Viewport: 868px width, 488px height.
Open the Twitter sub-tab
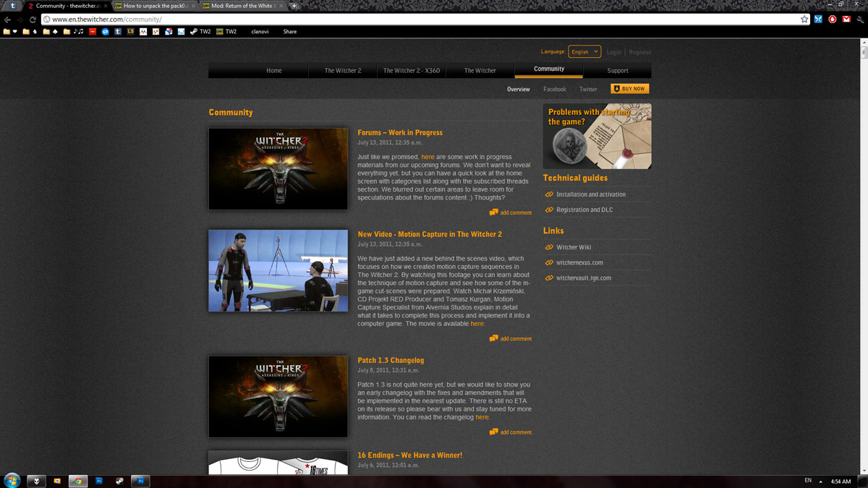[588, 90]
